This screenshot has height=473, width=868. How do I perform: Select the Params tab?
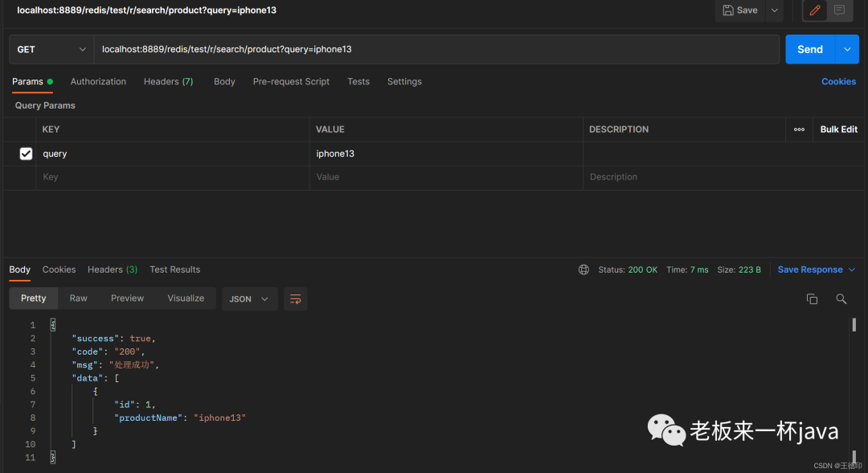pyautogui.click(x=32, y=81)
